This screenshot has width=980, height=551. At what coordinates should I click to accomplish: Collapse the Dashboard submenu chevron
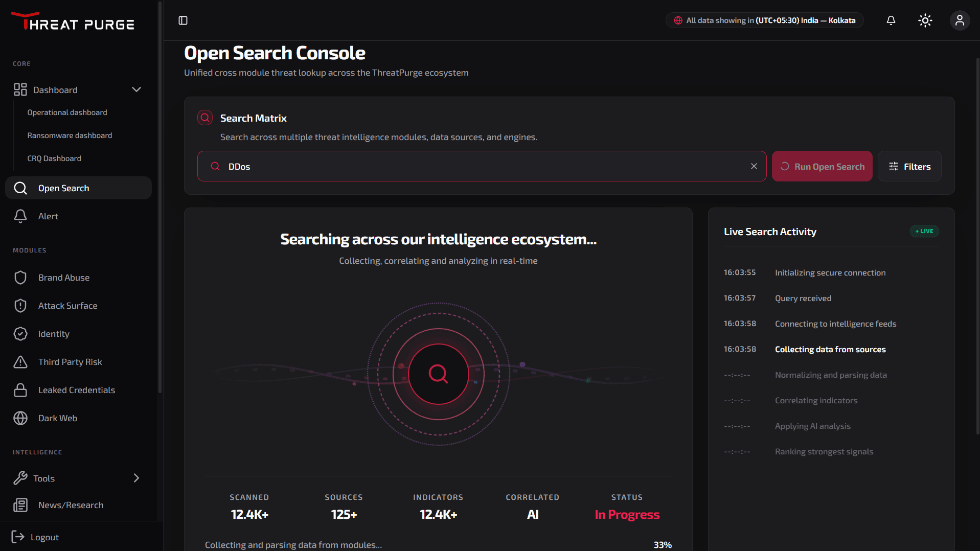(136, 89)
